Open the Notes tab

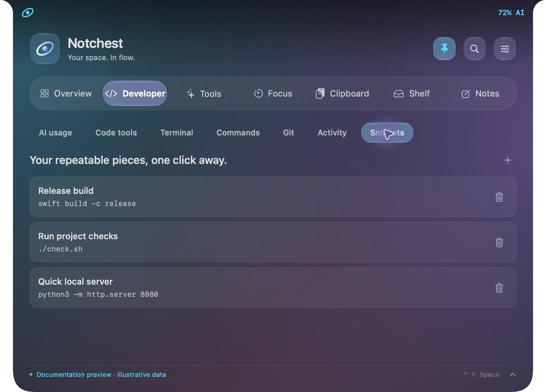[x=480, y=94]
